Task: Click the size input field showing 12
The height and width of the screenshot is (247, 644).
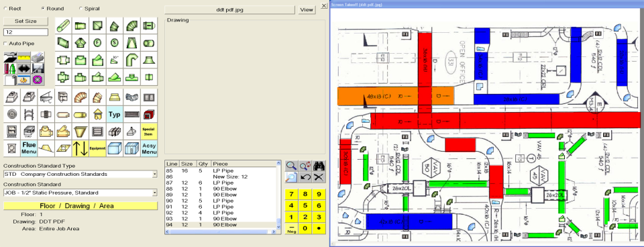Action: [25, 32]
